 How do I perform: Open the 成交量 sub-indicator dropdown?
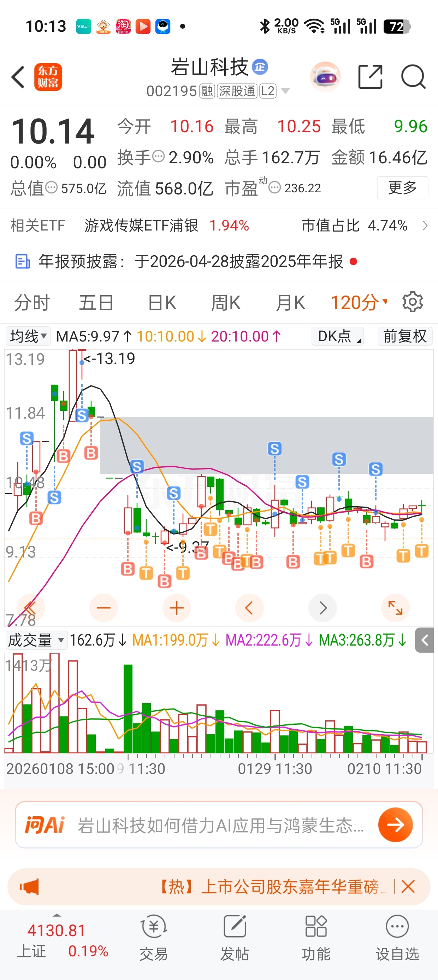[36, 640]
